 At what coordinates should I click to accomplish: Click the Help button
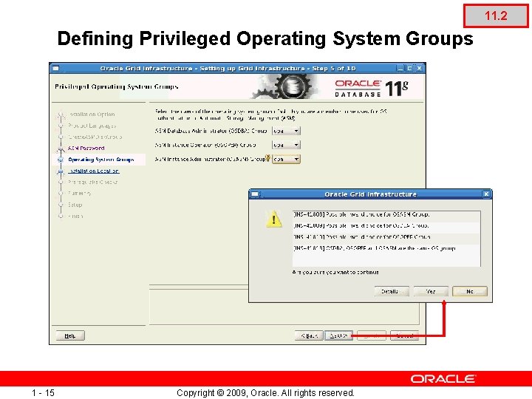(x=70, y=335)
